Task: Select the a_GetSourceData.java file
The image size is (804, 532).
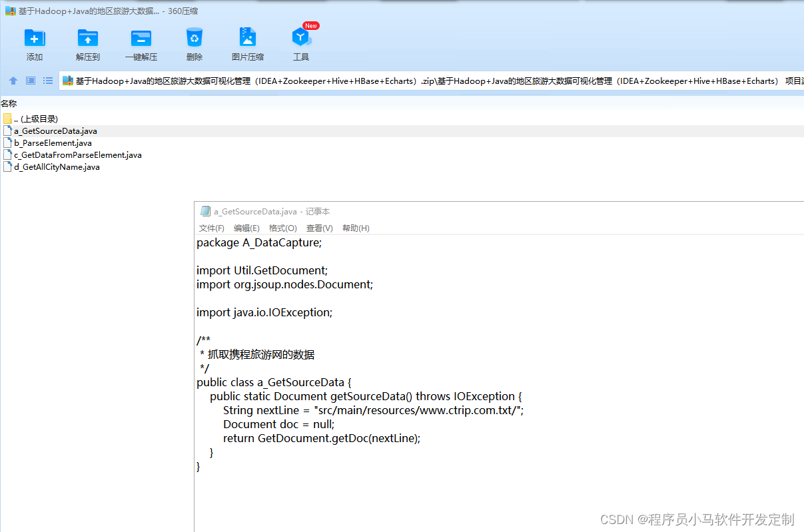Action: [x=55, y=131]
